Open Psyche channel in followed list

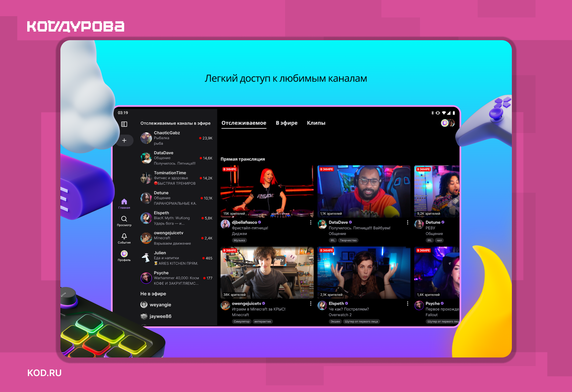click(x=177, y=278)
